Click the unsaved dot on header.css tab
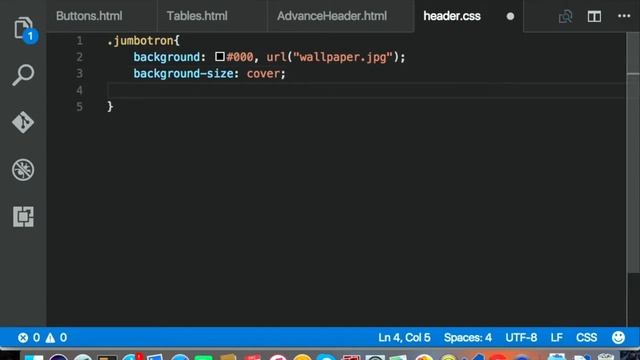 point(510,16)
